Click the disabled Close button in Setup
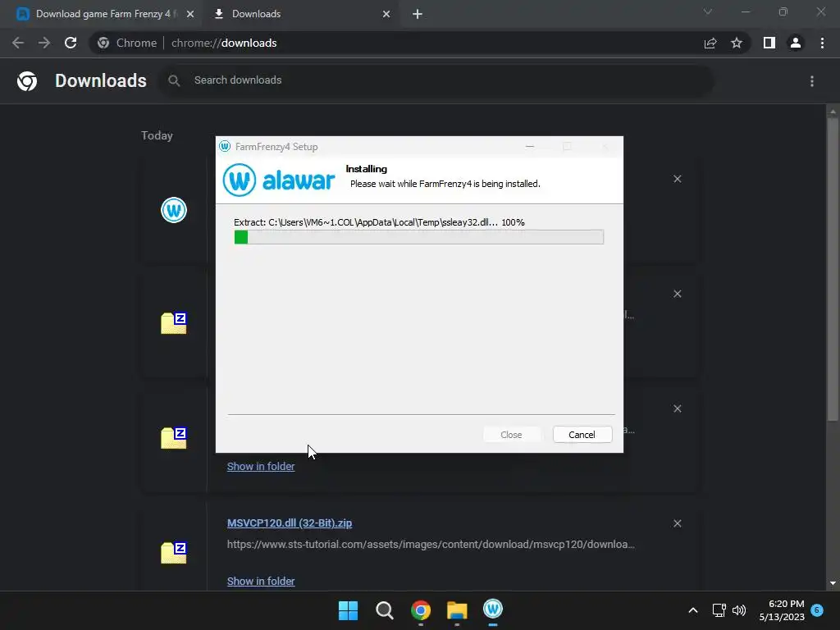Viewport: 840px width, 630px height. point(511,435)
